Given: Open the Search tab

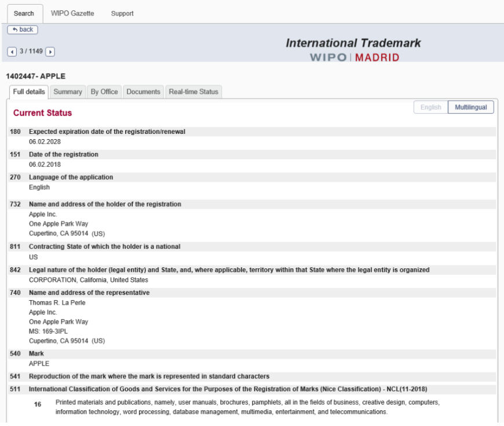Looking at the screenshot, I should click(24, 13).
